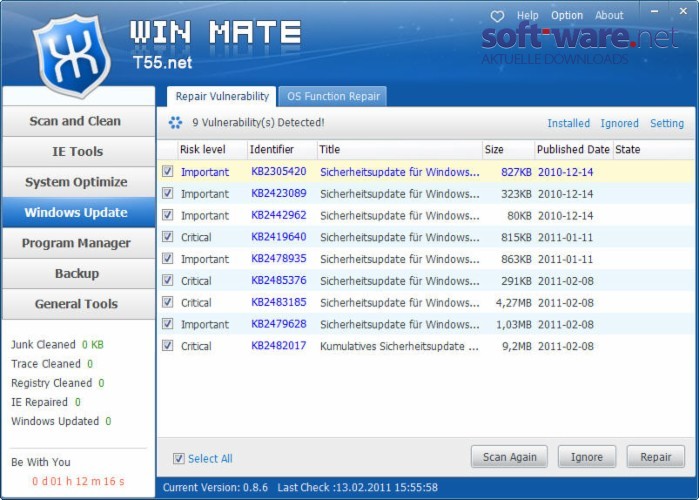Uncheck the KB2305420 update checkbox
Screen dimensions: 699x500
click(168, 171)
